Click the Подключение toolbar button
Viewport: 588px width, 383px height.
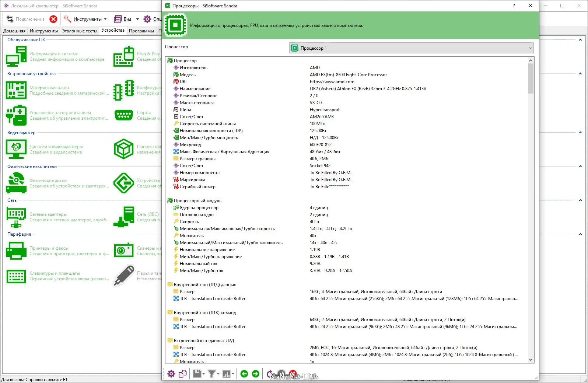tap(25, 19)
